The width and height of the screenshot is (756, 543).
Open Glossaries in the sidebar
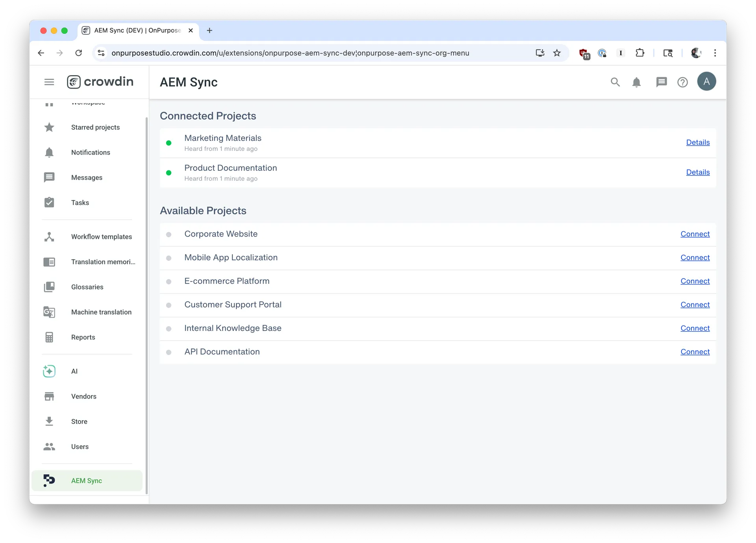pos(87,287)
